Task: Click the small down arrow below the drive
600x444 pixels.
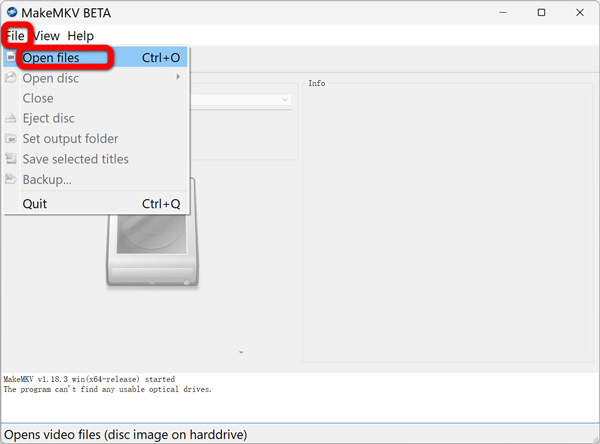Action: click(x=241, y=352)
